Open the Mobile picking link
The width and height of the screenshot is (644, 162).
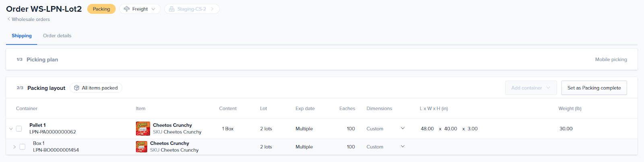pyautogui.click(x=611, y=60)
